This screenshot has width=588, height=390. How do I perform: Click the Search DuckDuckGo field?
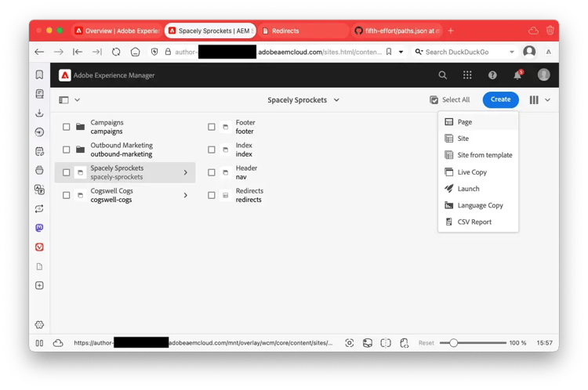[x=466, y=52]
